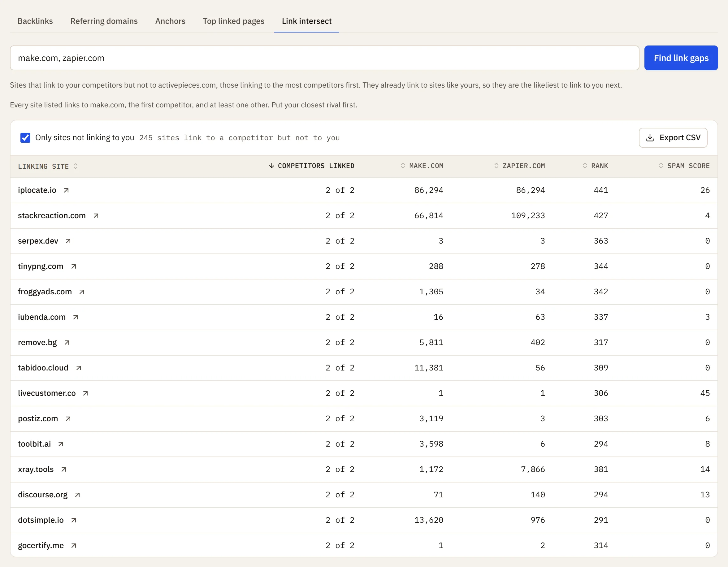This screenshot has height=567, width=728.
Task: Open discourse.org external link arrow icon
Action: (77, 495)
